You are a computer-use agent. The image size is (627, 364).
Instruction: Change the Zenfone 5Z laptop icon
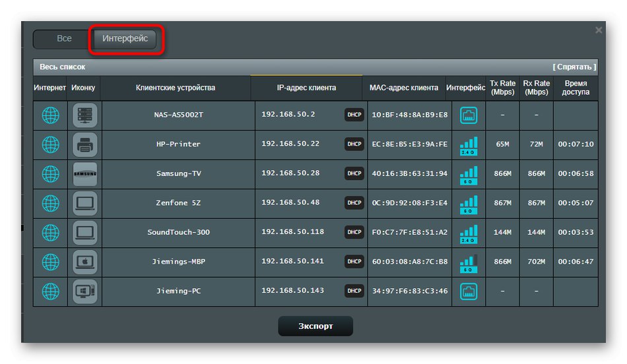[x=84, y=203]
